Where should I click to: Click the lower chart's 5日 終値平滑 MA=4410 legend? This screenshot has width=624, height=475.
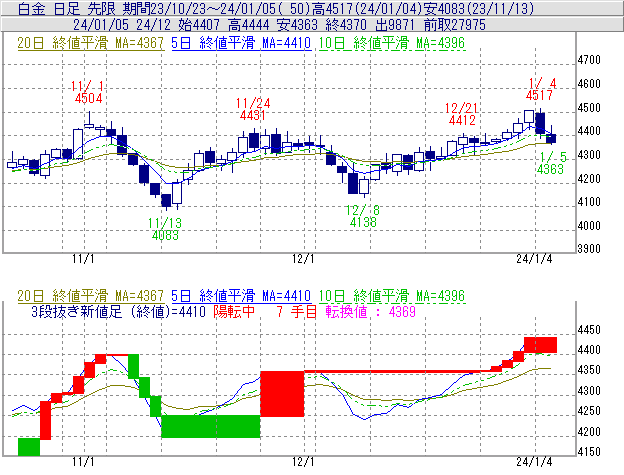241,296
